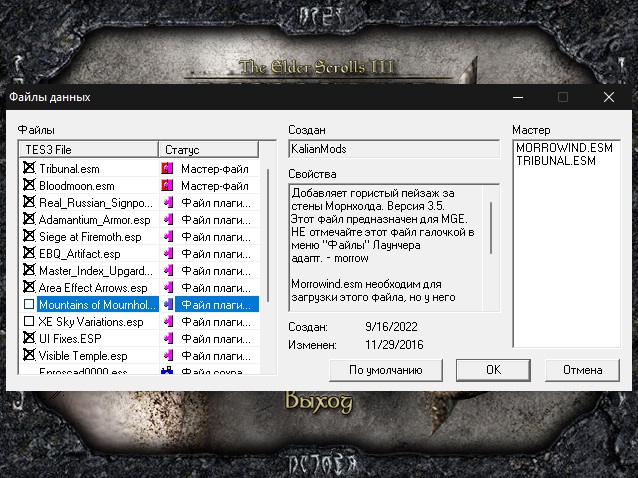Image resolution: width=638 pixels, height=478 pixels.
Task: Select the Tribunal.esm file name
Action: 69,168
